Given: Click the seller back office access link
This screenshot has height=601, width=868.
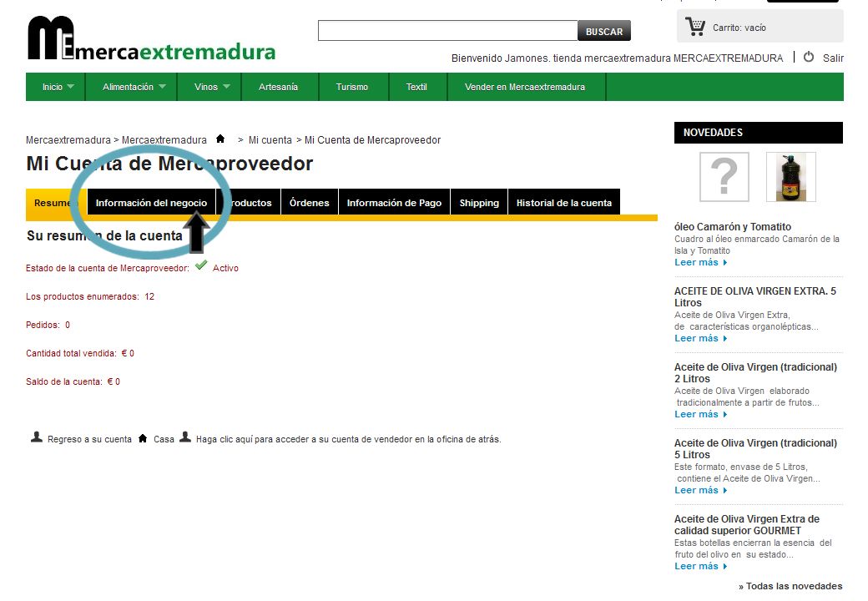Looking at the screenshot, I should click(x=348, y=439).
